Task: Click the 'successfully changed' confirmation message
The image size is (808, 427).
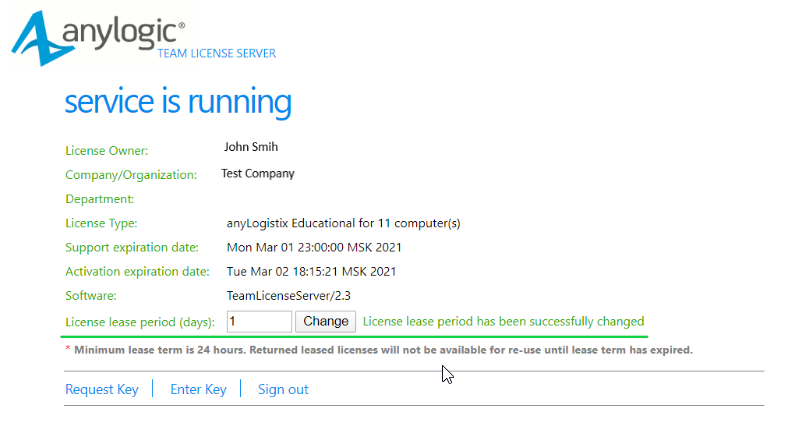Action: click(503, 321)
